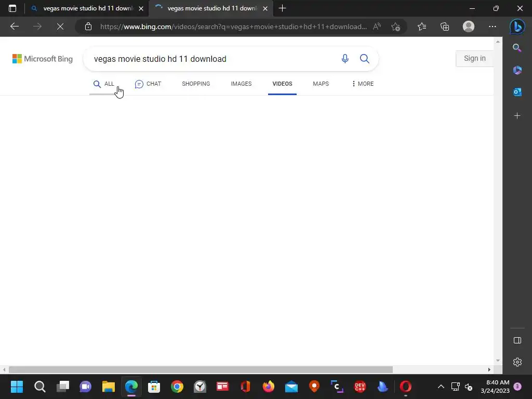Open Outlook in sidebar
Screen dimensions: 532x399
[x=517, y=92]
